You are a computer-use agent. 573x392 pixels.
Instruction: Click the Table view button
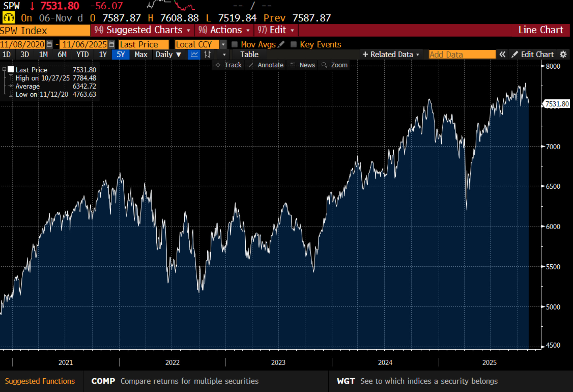(x=249, y=54)
